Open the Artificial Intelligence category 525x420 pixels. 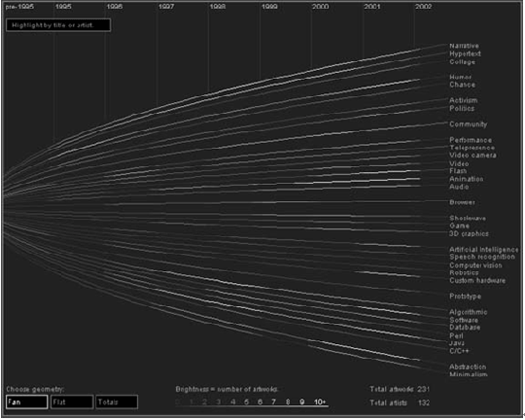point(484,250)
